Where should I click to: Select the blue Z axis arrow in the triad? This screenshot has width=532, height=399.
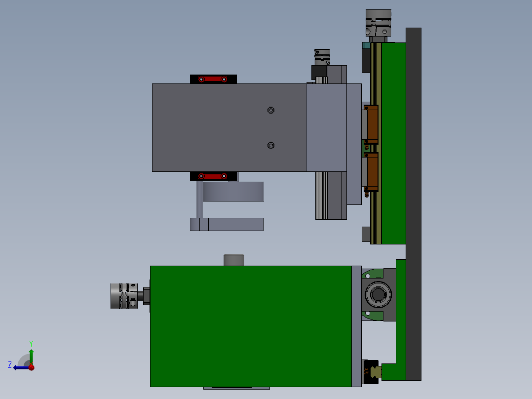point(21,366)
